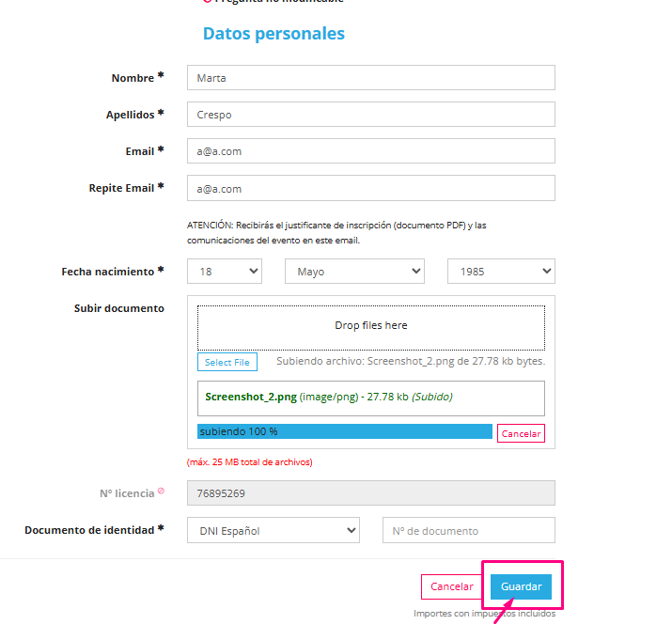This screenshot has width=672, height=640.
Task: Click the Apellidos field containing Crespo
Action: [371, 114]
